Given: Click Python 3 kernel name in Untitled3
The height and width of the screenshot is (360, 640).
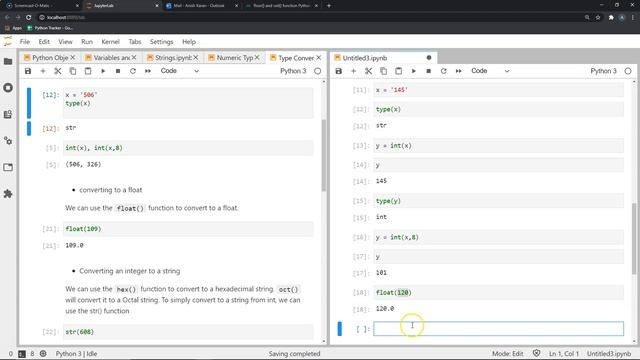Looking at the screenshot, I should pyautogui.click(x=604, y=71).
